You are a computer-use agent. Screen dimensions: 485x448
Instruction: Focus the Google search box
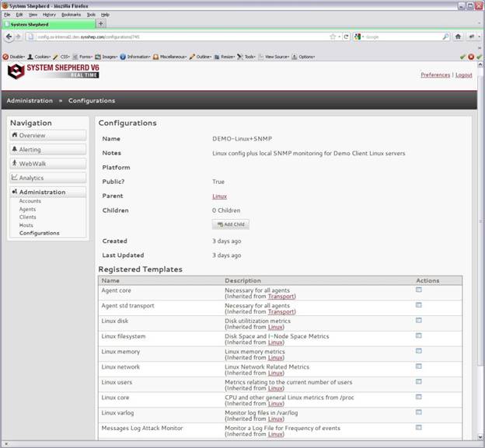(403, 36)
